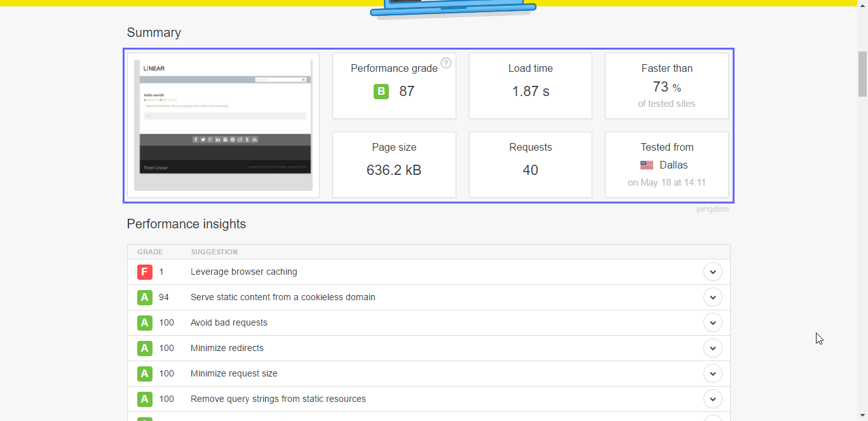
Task: Click the vertical page scrollbar thumb
Action: point(862,74)
